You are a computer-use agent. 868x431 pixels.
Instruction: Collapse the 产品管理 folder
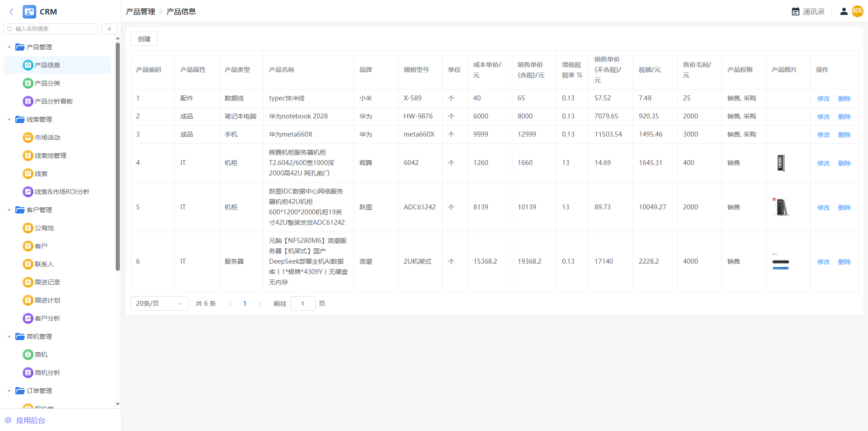(9, 47)
